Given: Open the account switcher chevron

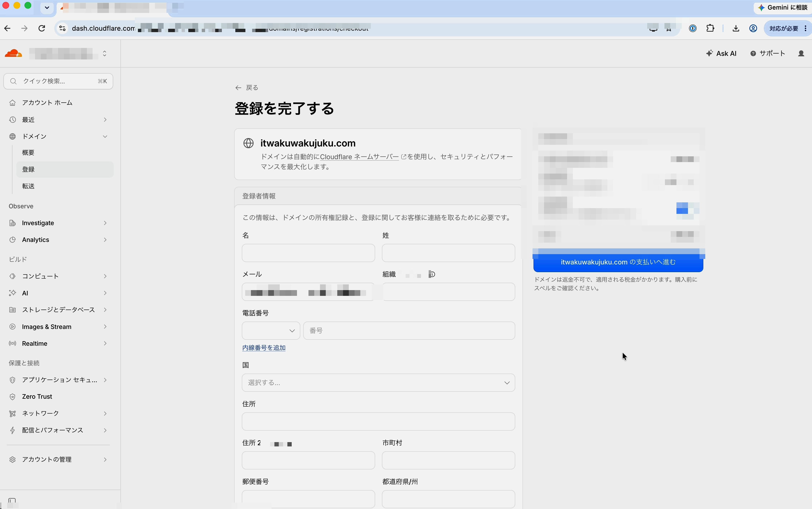Looking at the screenshot, I should 105,53.
